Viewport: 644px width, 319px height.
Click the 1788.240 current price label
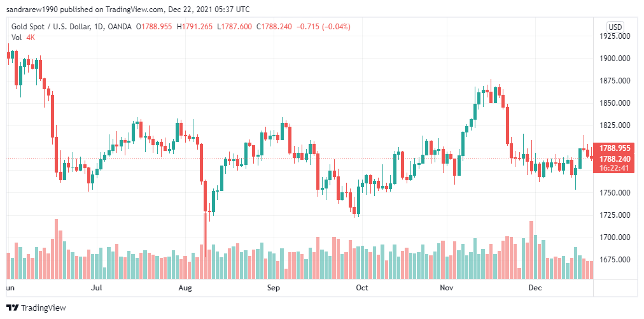[615, 159]
